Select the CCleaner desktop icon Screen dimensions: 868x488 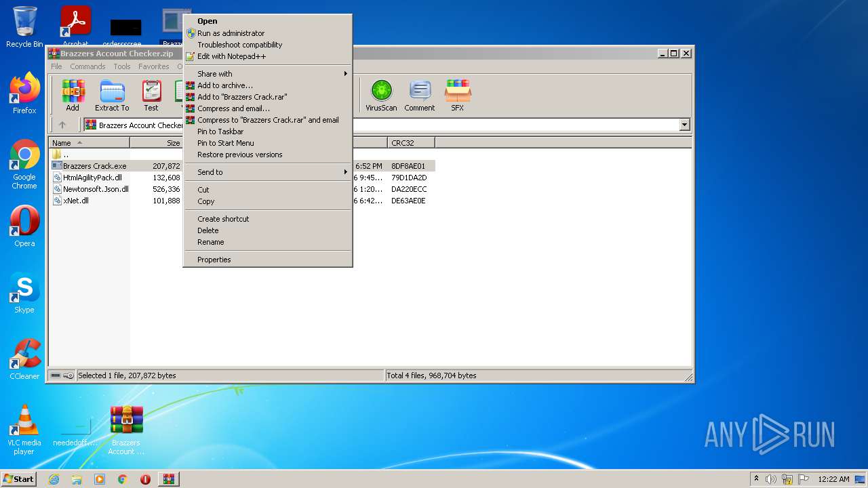pyautogui.click(x=24, y=359)
